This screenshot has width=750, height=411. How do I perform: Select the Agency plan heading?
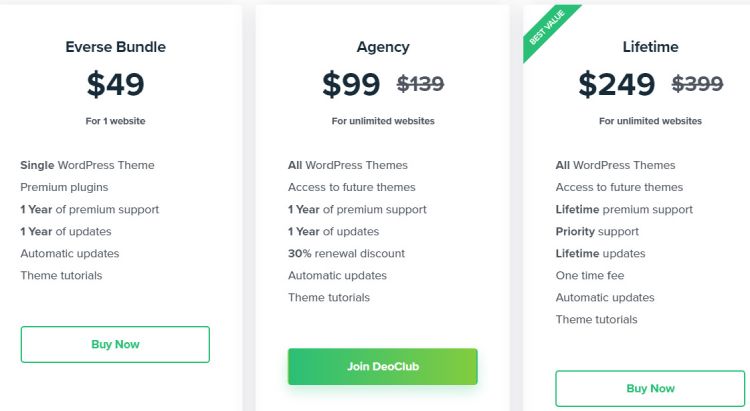coord(383,47)
